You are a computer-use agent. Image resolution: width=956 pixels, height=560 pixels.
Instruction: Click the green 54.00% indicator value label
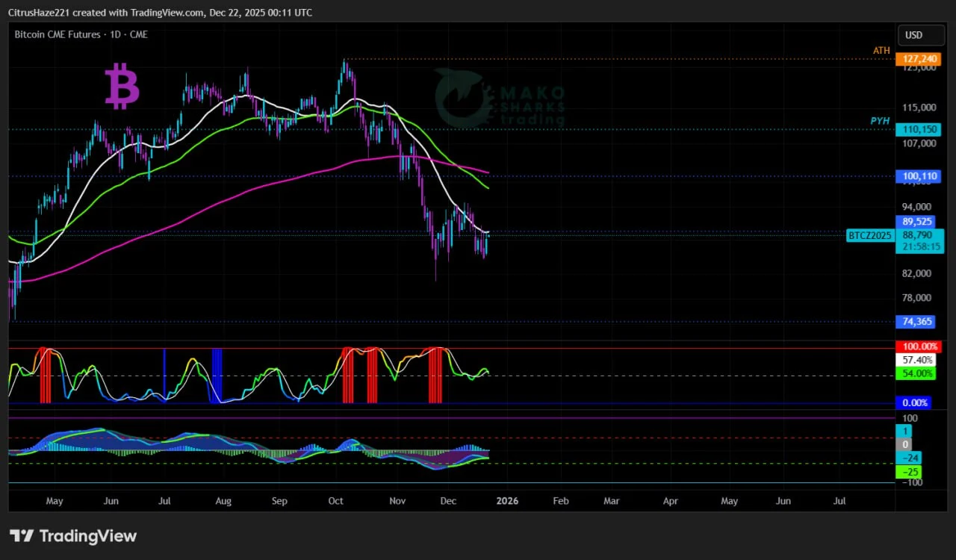(915, 373)
